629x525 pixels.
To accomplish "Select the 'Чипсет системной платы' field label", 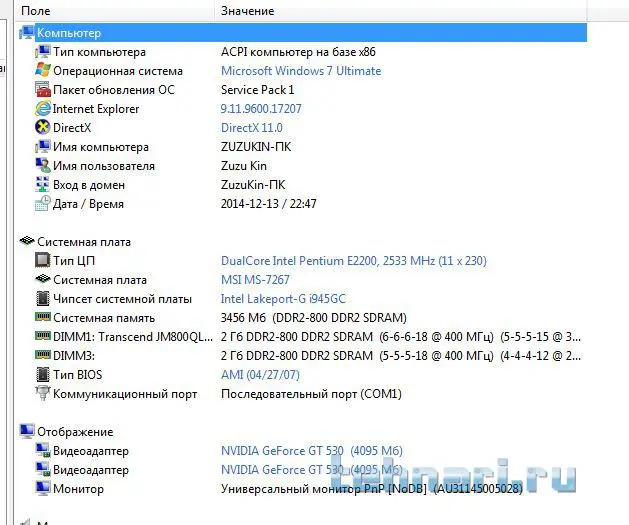I will [122, 299].
